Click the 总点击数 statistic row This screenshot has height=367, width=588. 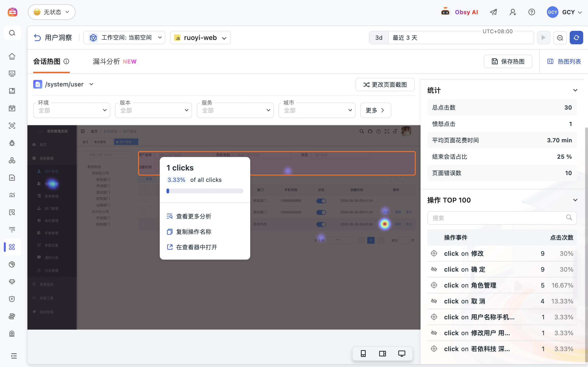(502, 108)
